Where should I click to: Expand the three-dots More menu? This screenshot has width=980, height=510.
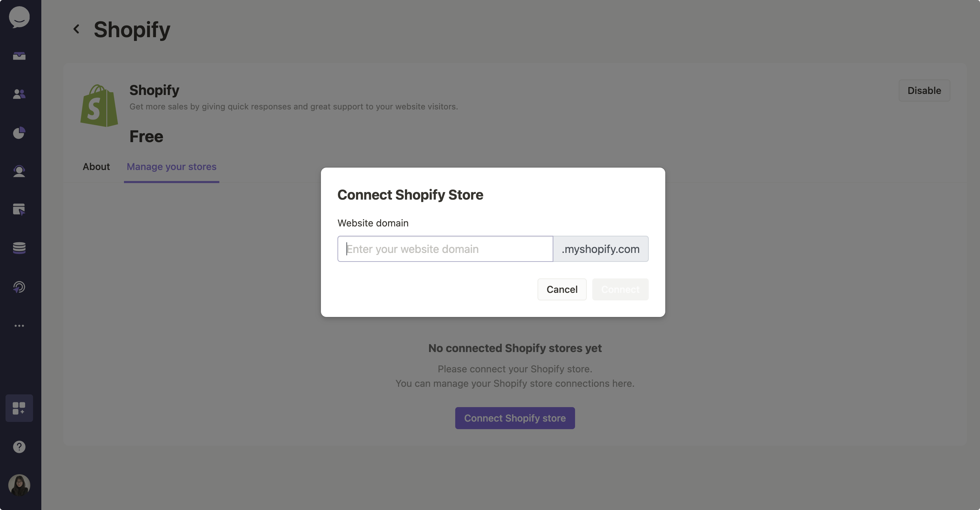click(x=19, y=326)
